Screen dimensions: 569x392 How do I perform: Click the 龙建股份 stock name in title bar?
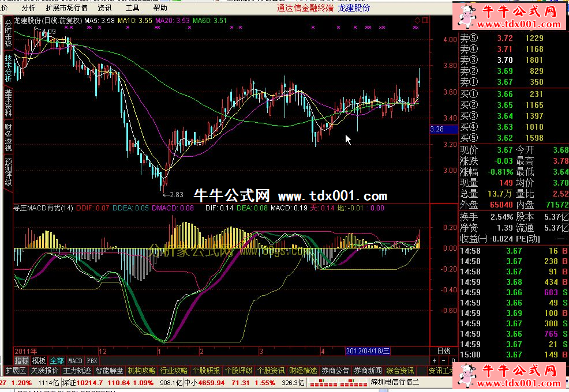click(354, 7)
